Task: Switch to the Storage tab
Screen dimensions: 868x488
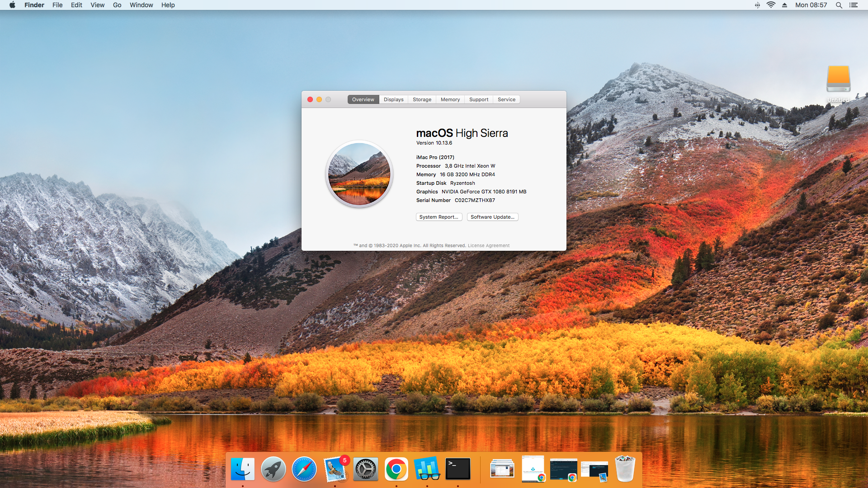Action: (422, 99)
